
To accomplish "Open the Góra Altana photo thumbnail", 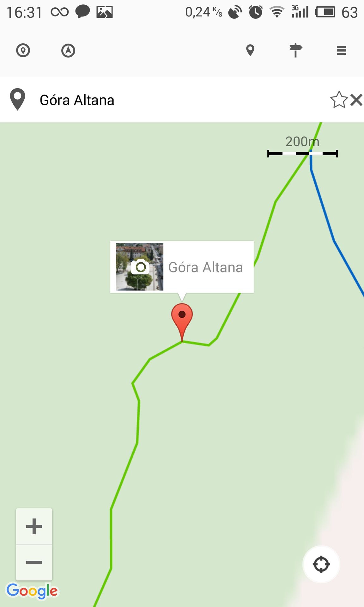I will click(x=140, y=267).
